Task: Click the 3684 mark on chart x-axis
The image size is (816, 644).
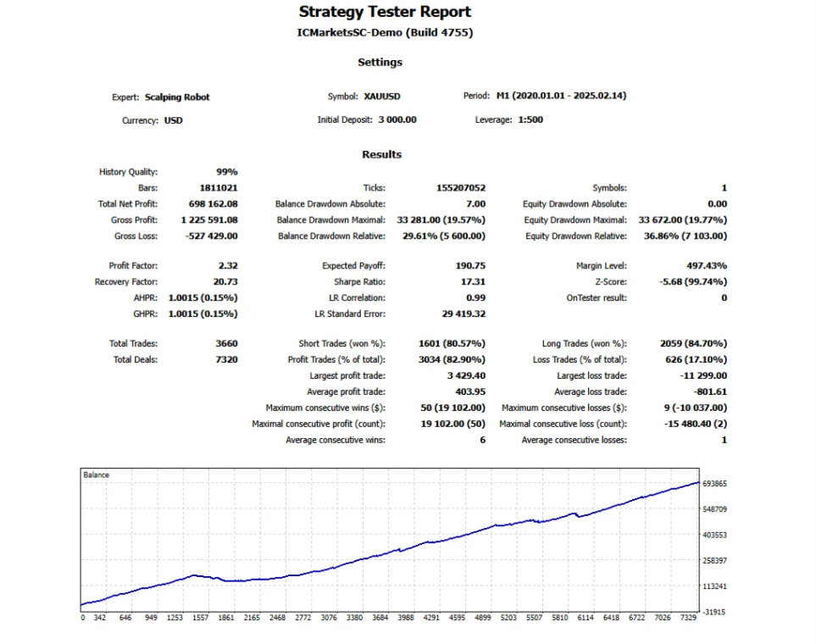Action: click(380, 618)
